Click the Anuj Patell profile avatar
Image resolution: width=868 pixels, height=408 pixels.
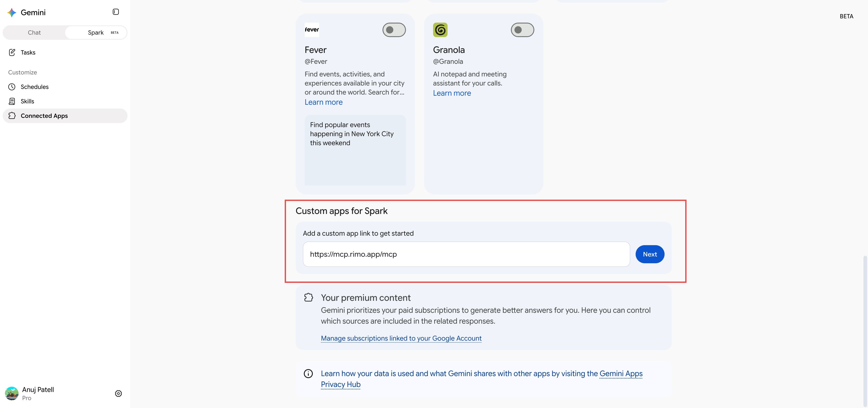pos(12,394)
